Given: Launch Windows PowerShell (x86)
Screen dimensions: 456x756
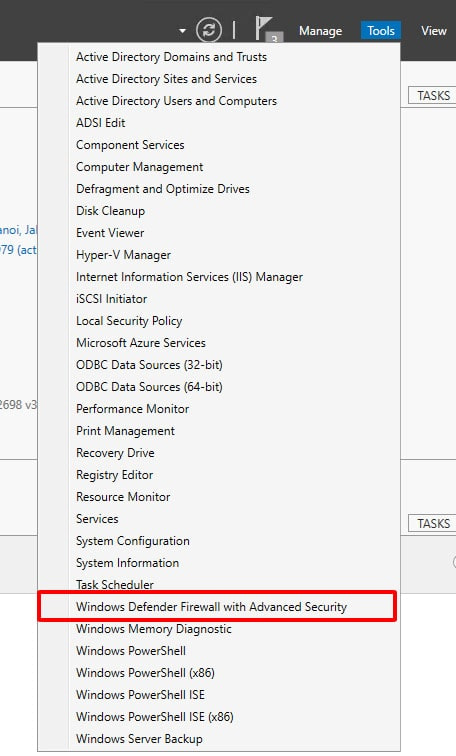Looking at the screenshot, I should [219, 673].
